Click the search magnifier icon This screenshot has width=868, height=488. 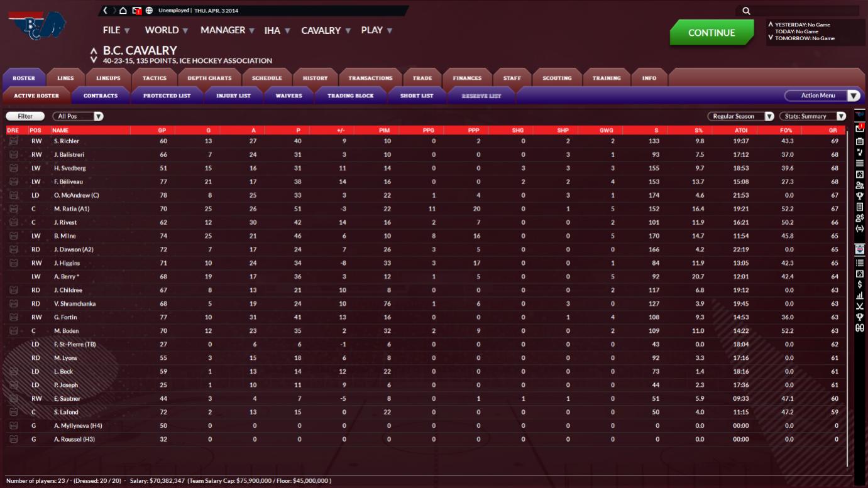point(746,11)
